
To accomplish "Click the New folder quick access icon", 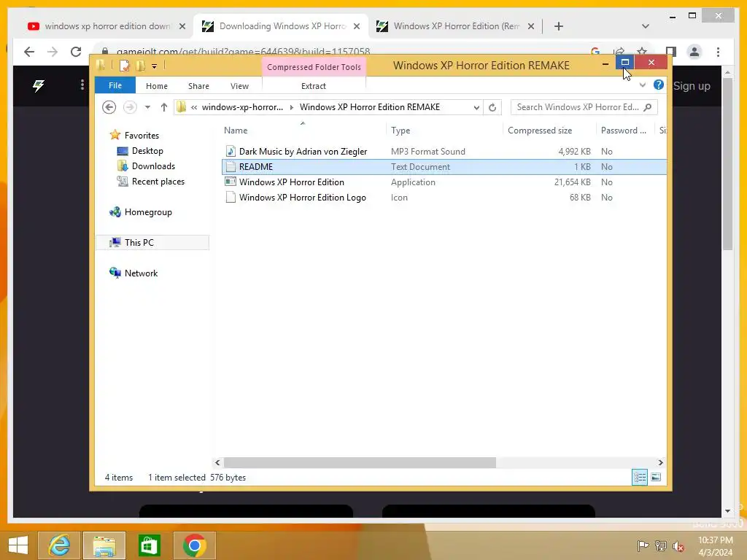I will 141,66.
